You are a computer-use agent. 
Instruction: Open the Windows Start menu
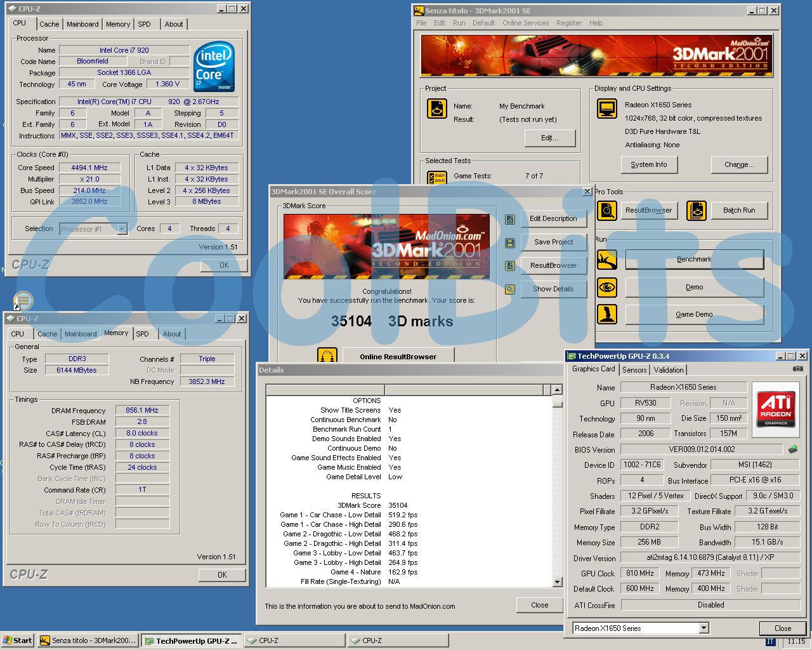(x=18, y=640)
